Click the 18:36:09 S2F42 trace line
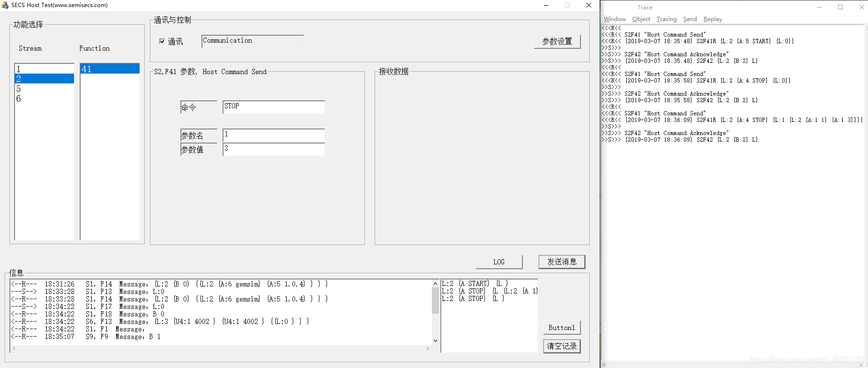Viewport: 868px width, 368px height. pyautogui.click(x=680, y=140)
